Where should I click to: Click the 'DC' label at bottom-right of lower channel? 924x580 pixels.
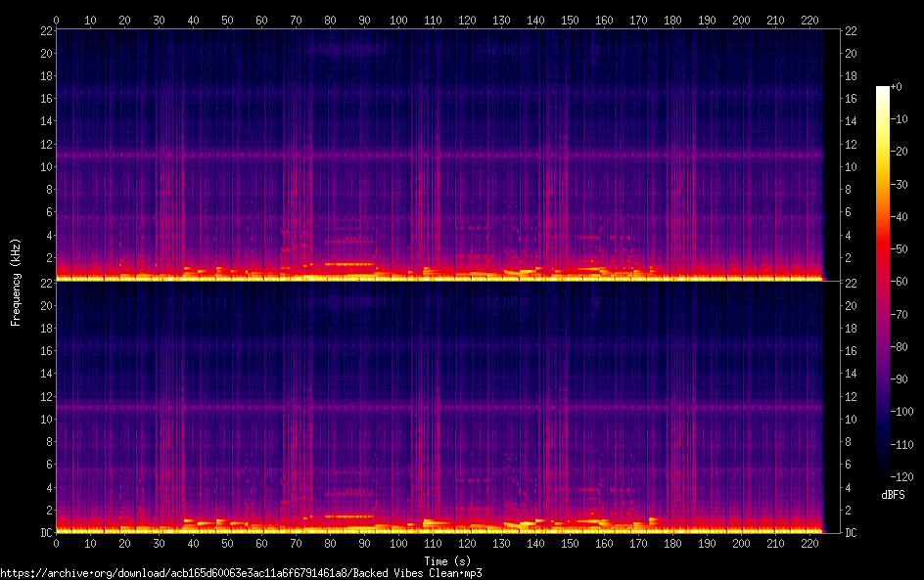851,532
